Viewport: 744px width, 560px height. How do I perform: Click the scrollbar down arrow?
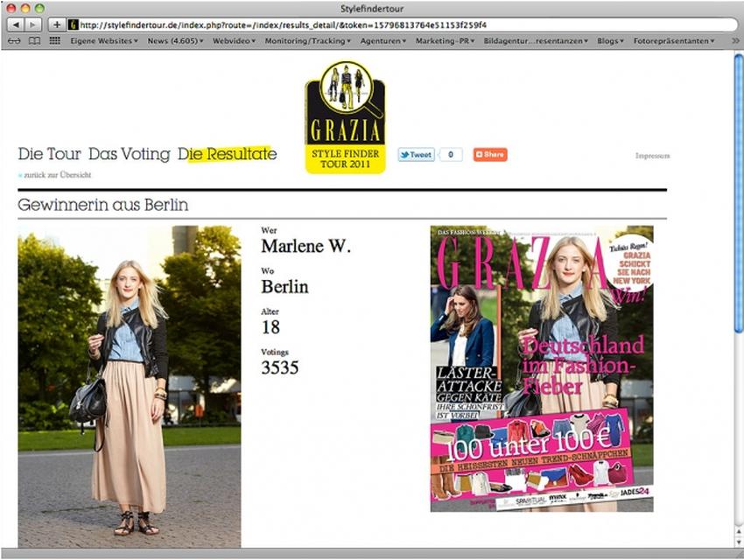[738, 542]
